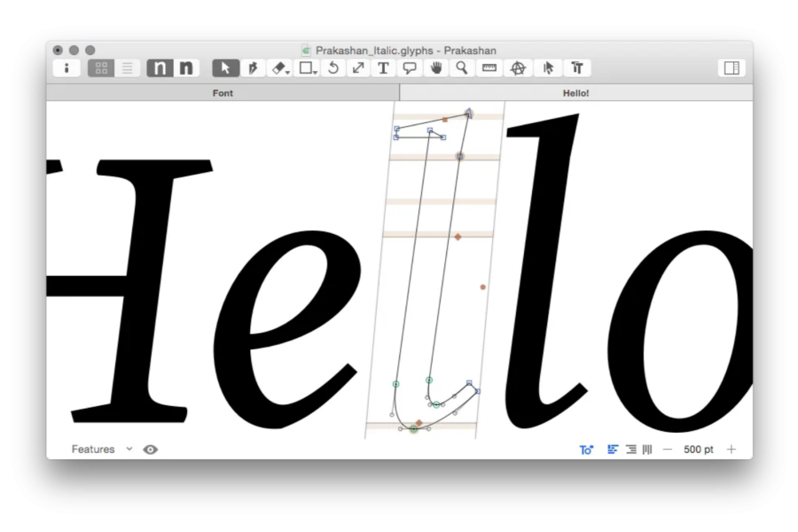Select the arrow Select tool

pos(225,68)
